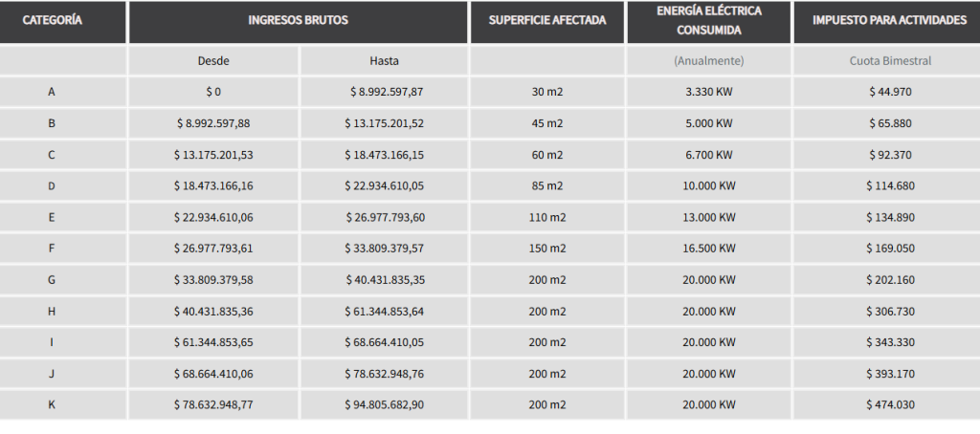Image resolution: width=980 pixels, height=434 pixels.
Task: Click the 6.700 KW energy cell
Action: [x=709, y=155]
